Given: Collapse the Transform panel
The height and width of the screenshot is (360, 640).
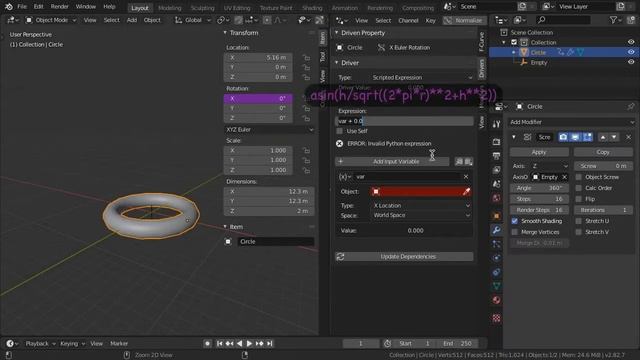Looking at the screenshot, I should (225, 33).
